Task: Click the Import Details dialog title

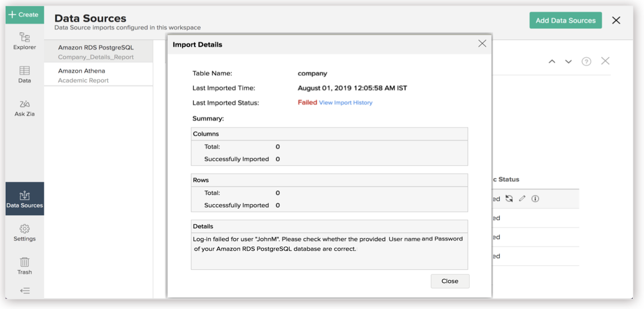Action: (x=197, y=44)
